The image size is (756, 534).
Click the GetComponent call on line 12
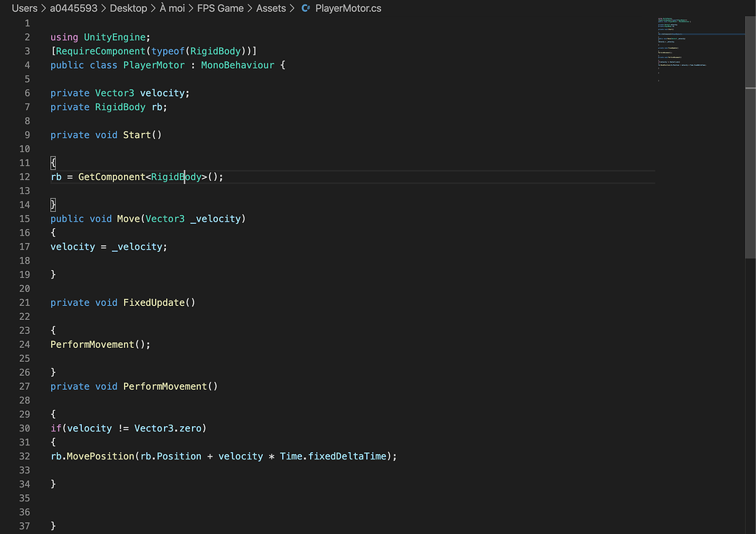(x=111, y=177)
